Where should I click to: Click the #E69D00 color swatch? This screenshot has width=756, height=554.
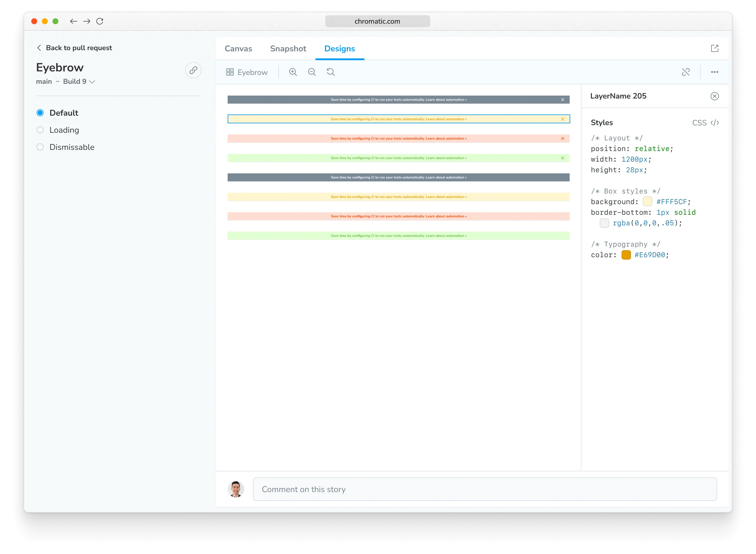pyautogui.click(x=626, y=255)
